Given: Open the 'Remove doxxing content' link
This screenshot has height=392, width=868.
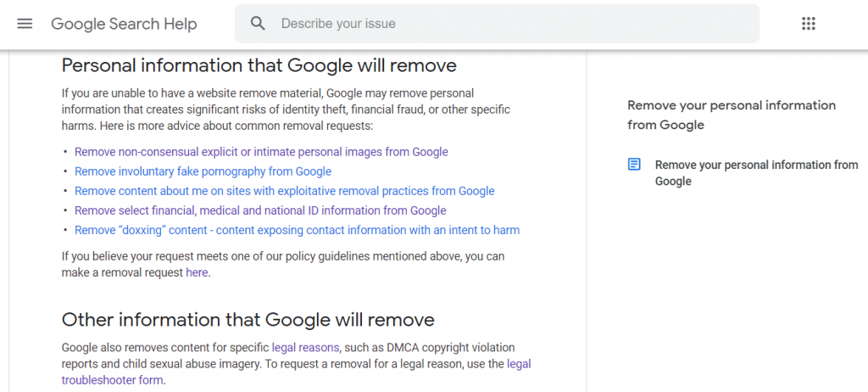Looking at the screenshot, I should point(298,230).
